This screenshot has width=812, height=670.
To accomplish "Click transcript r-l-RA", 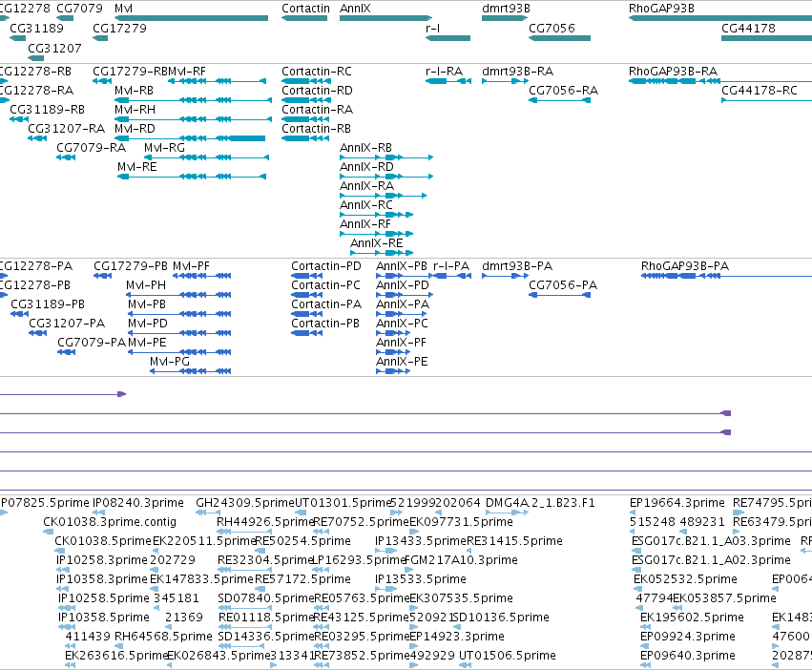I will tap(445, 71).
